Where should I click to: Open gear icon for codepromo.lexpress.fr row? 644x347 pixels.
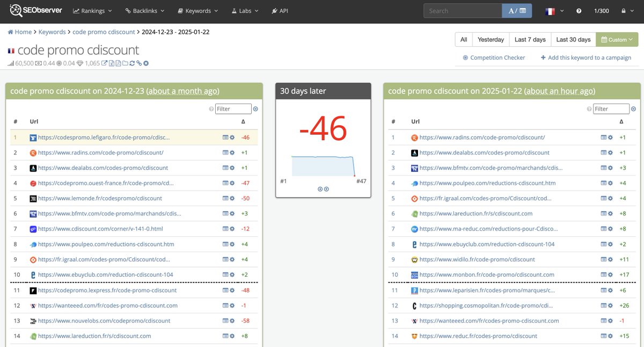(x=232, y=290)
